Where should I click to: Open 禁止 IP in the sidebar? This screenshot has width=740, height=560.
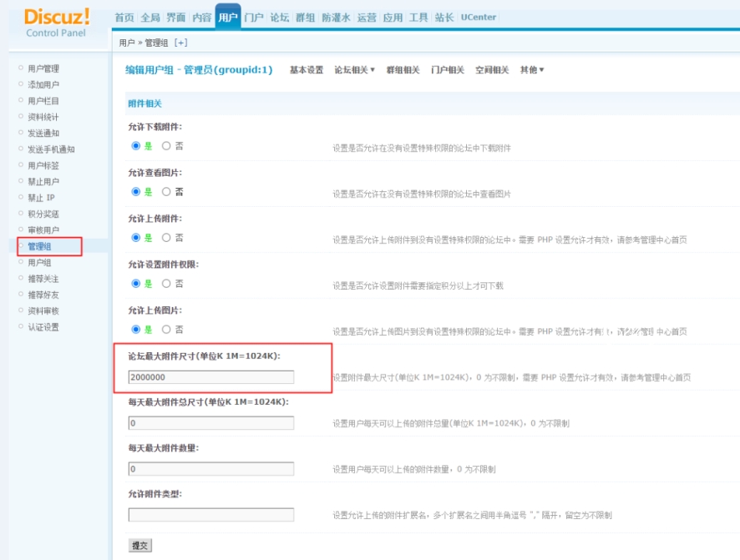(41, 198)
